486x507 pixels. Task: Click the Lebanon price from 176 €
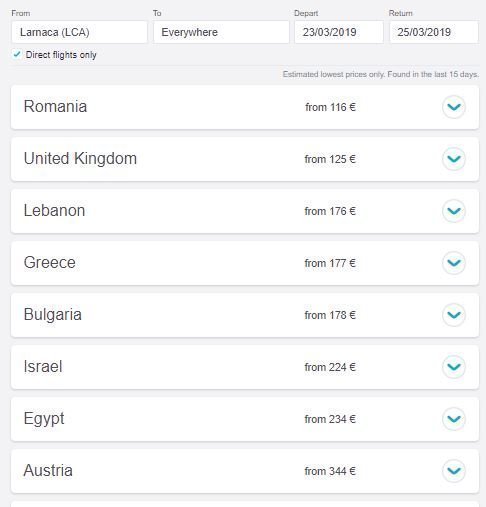(330, 211)
